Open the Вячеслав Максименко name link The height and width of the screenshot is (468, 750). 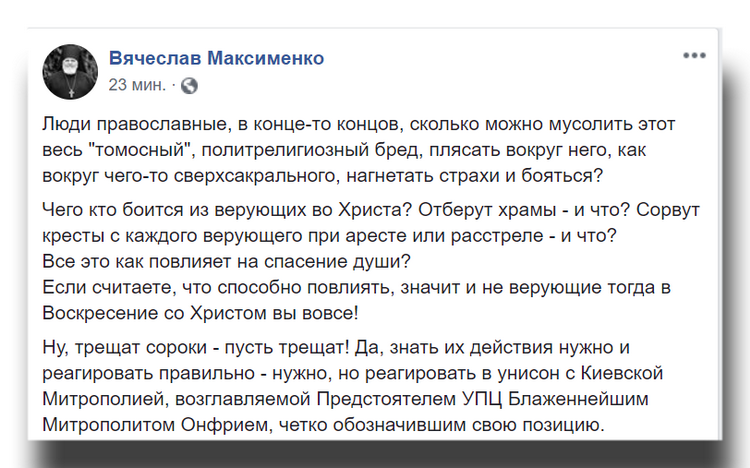pos(216,58)
